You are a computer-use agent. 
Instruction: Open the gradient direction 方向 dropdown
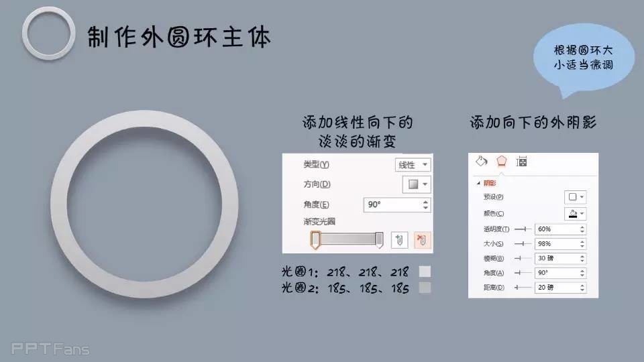(x=417, y=184)
